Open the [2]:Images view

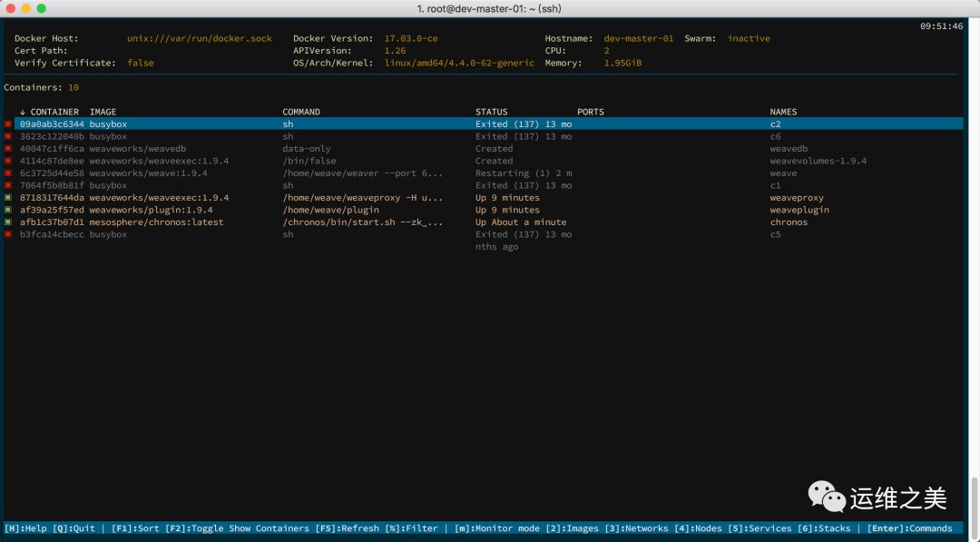(572, 528)
